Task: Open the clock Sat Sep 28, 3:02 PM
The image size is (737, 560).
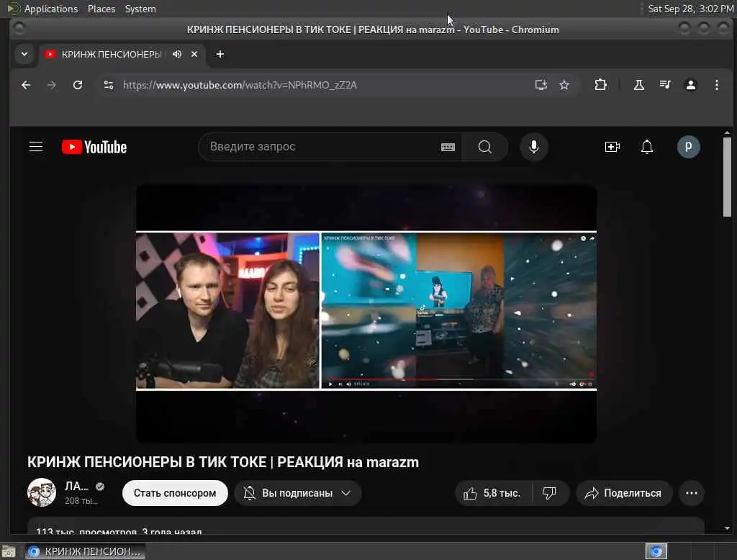Action: click(x=690, y=9)
